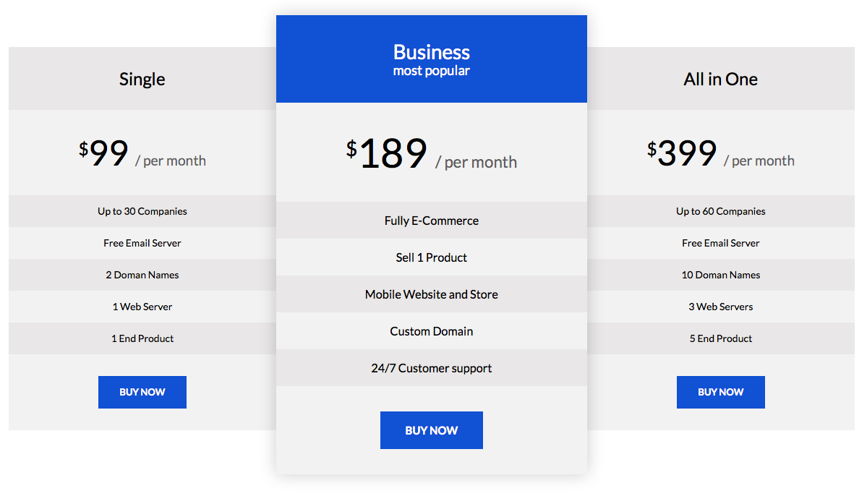This screenshot has width=867, height=504.
Task: Choose Buy Now under All in One
Action: pyautogui.click(x=720, y=392)
